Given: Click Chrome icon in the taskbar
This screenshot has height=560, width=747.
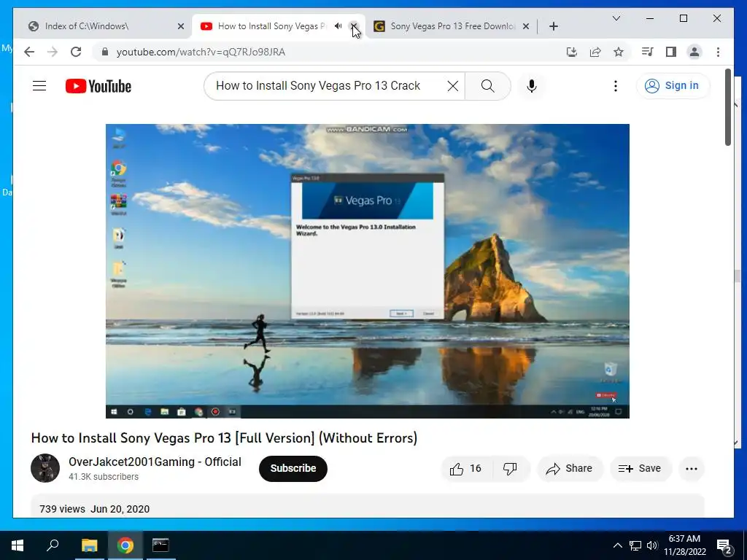Looking at the screenshot, I should (x=125, y=545).
